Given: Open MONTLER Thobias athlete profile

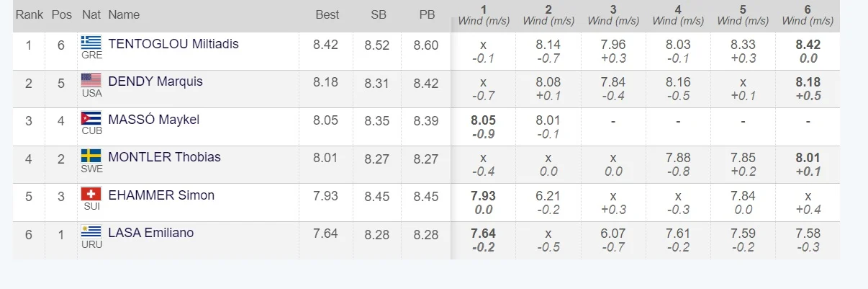Looking at the screenshot, I should (x=164, y=157).
